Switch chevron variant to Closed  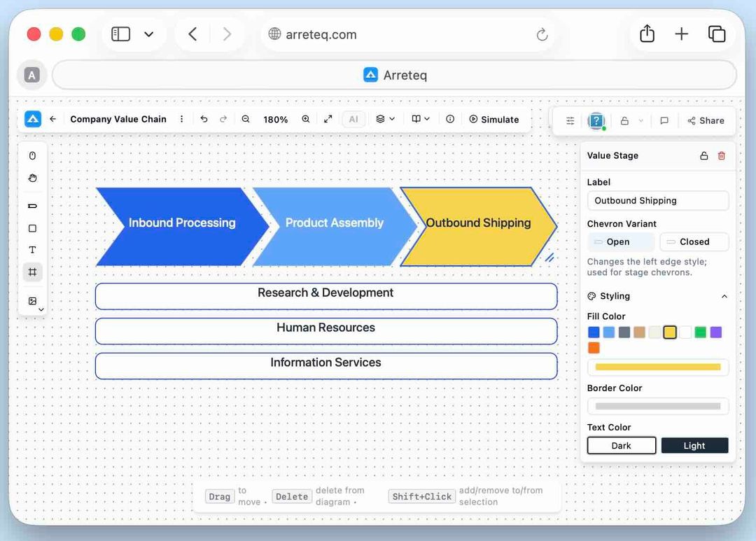pyautogui.click(x=694, y=241)
